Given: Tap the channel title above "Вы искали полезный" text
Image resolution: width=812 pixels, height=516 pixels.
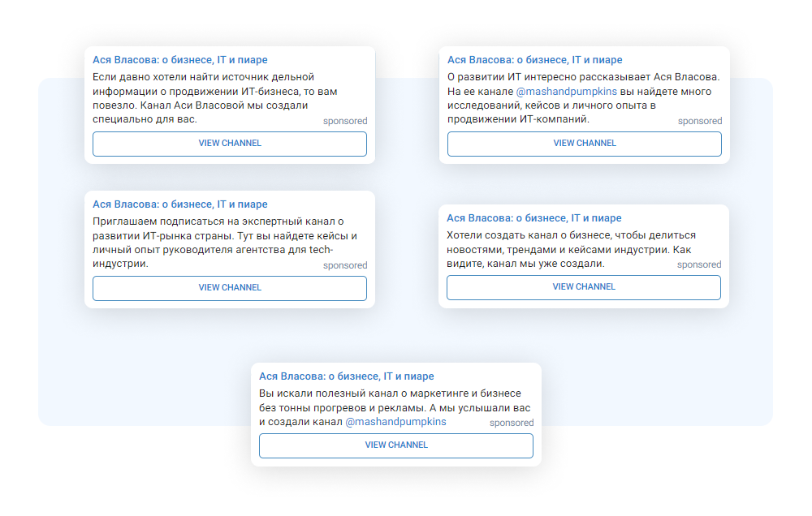Looking at the screenshot, I should (x=347, y=376).
